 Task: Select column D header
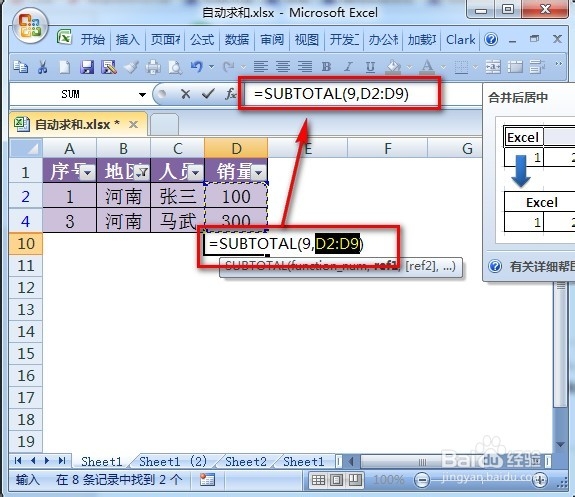(x=236, y=148)
